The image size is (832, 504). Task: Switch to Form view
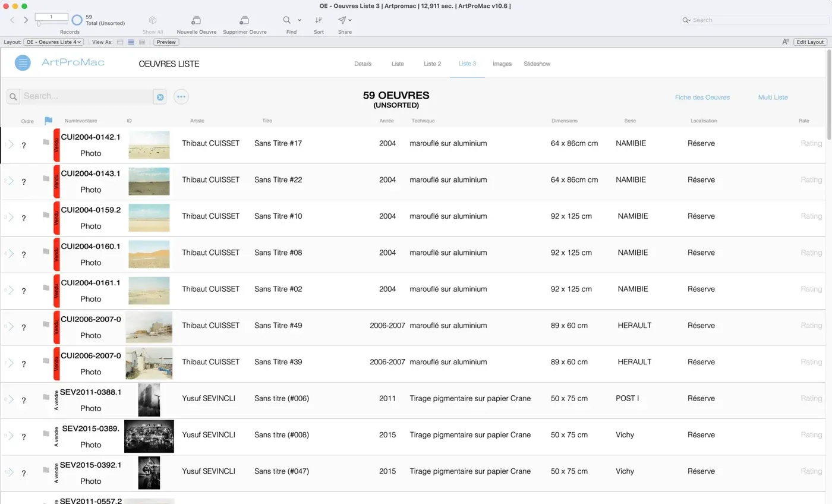pyautogui.click(x=120, y=42)
